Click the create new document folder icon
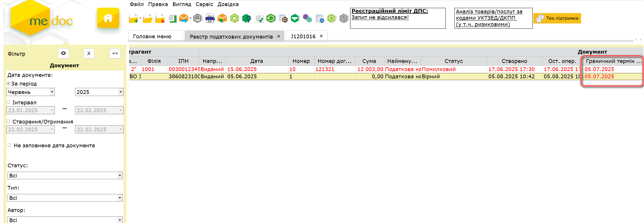The width and height of the screenshot is (644, 223). click(x=134, y=19)
